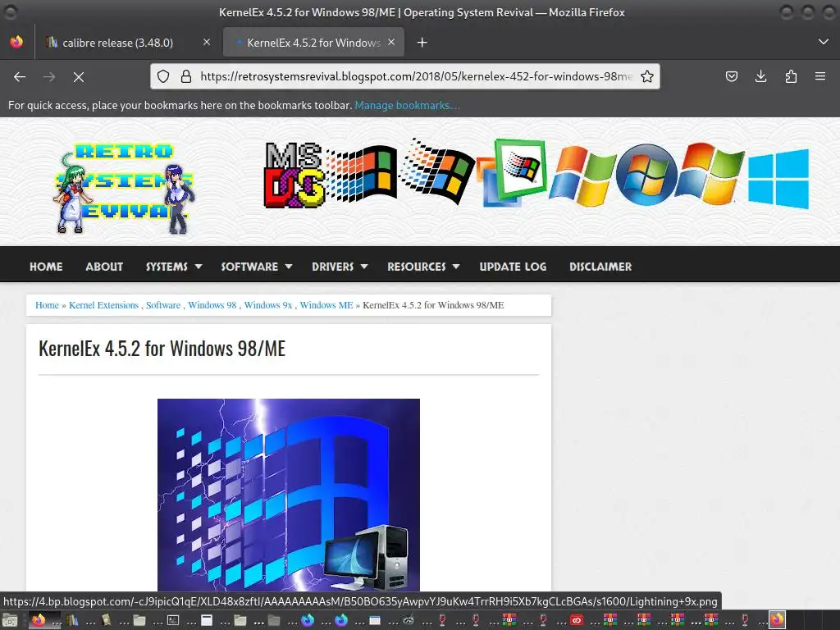Image resolution: width=840 pixels, height=630 pixels.
Task: Click the Manage bookmarks link
Action: [407, 106]
